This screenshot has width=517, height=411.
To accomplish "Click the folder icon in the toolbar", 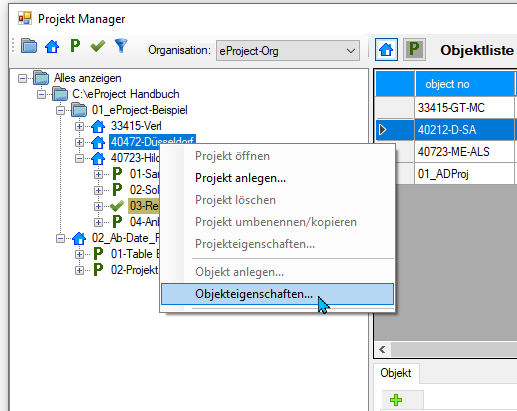I will [29, 46].
